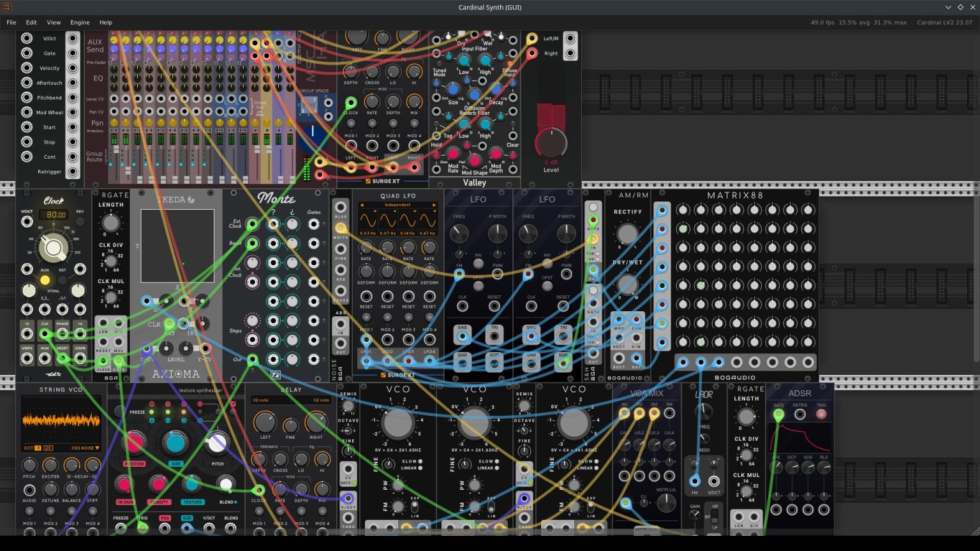Open the File menu

(11, 22)
